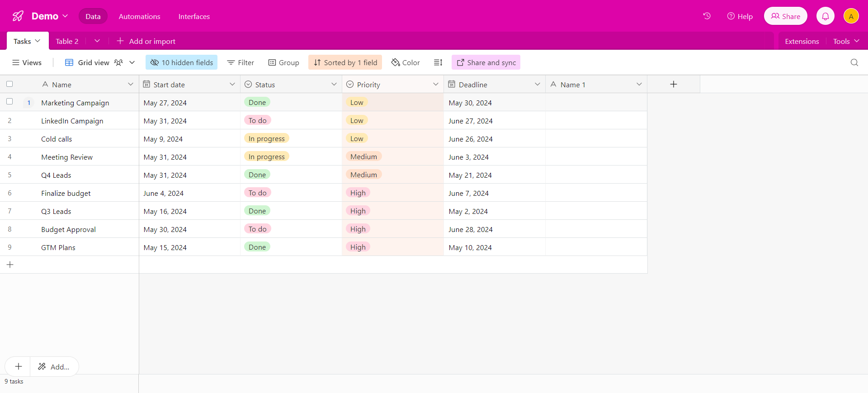Click the rocket base icon
This screenshot has height=393, width=868.
18,16
